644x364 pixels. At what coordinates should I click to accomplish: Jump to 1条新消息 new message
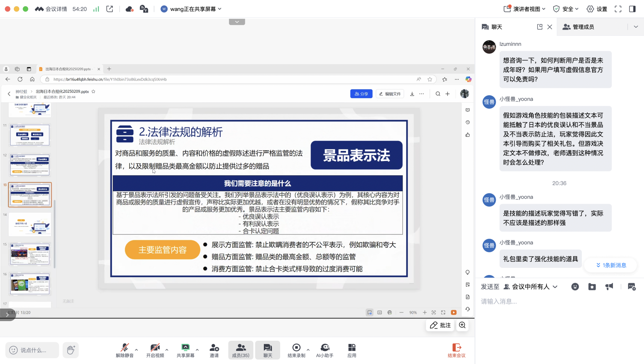(611, 265)
